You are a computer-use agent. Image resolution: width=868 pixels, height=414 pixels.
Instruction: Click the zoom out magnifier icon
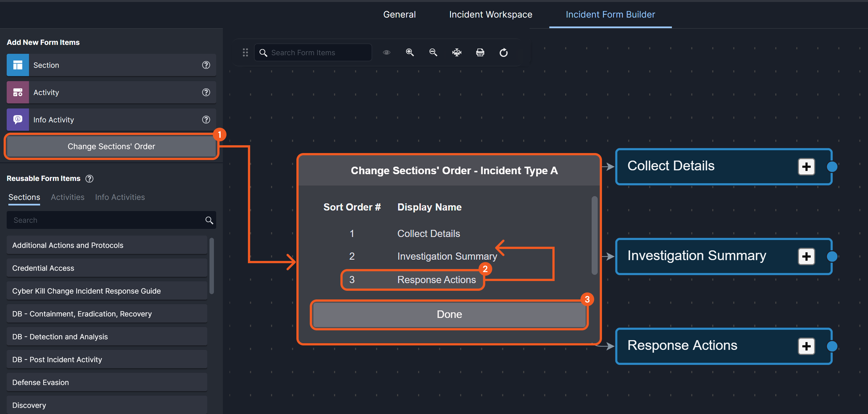point(433,53)
